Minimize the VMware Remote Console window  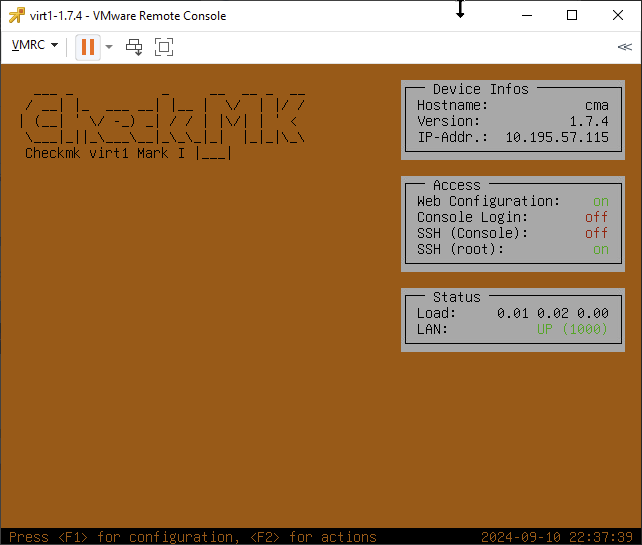click(526, 15)
